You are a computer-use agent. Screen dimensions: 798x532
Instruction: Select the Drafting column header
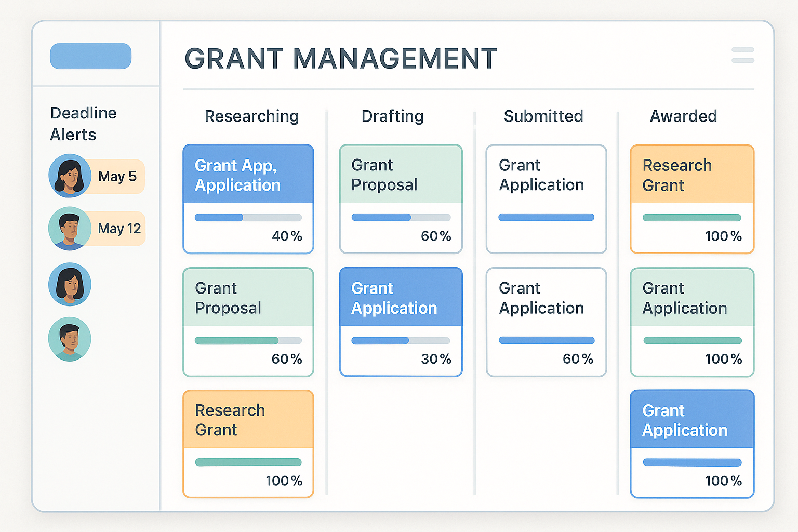(x=392, y=116)
